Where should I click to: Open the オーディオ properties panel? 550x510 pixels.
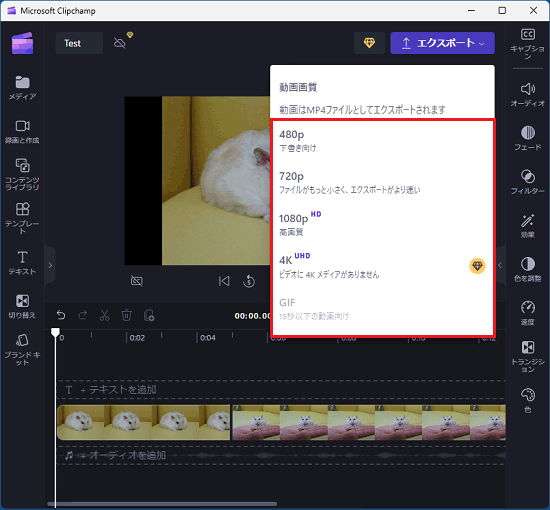[x=528, y=94]
